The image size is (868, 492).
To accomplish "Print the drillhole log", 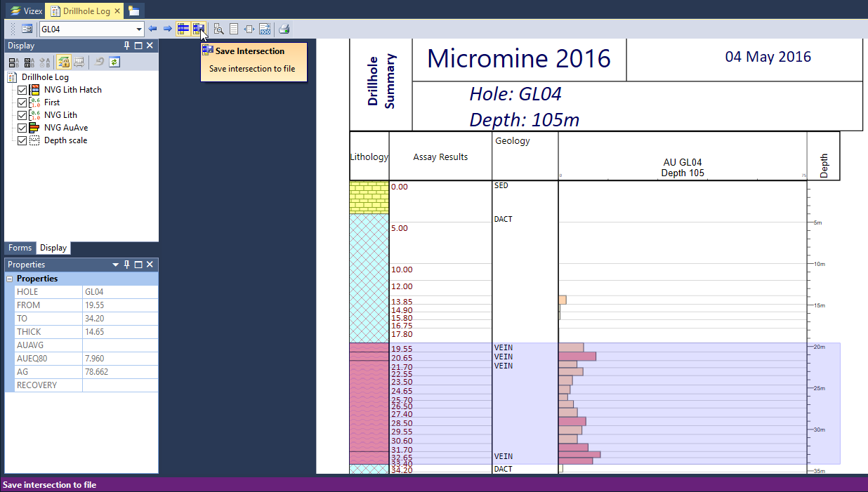I will 284,29.
